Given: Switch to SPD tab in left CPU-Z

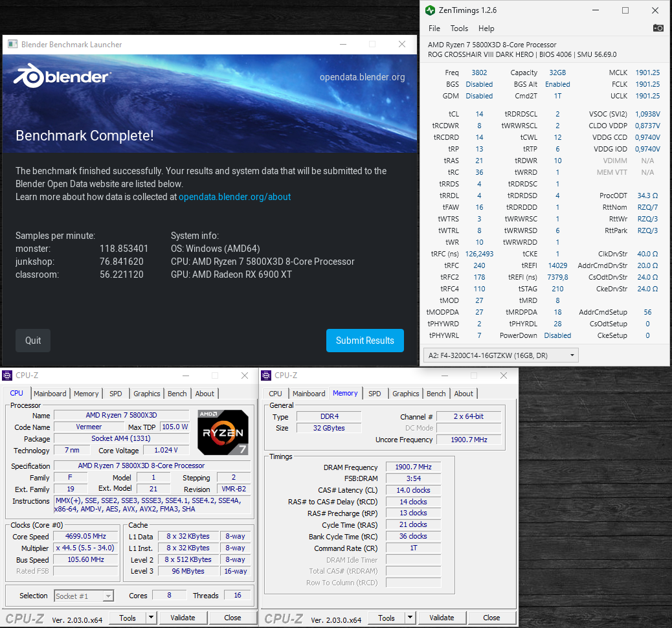Looking at the screenshot, I should (x=116, y=394).
